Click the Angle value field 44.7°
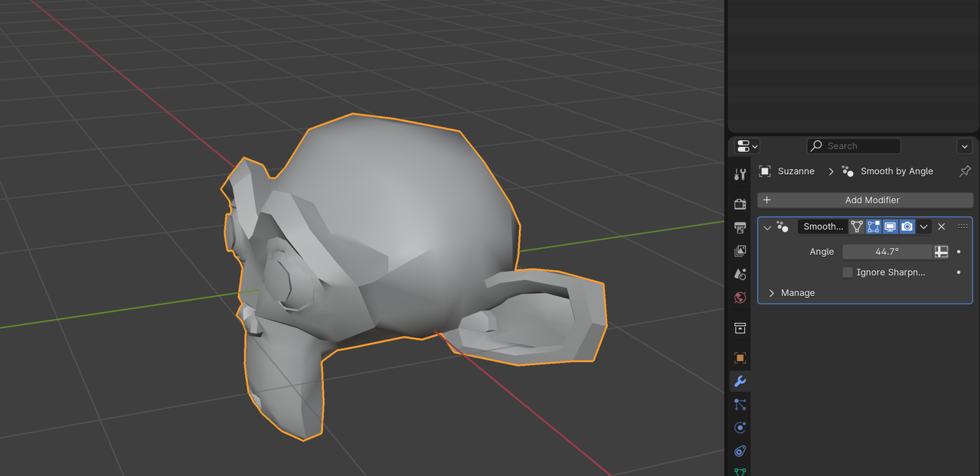The image size is (980, 476). click(887, 252)
